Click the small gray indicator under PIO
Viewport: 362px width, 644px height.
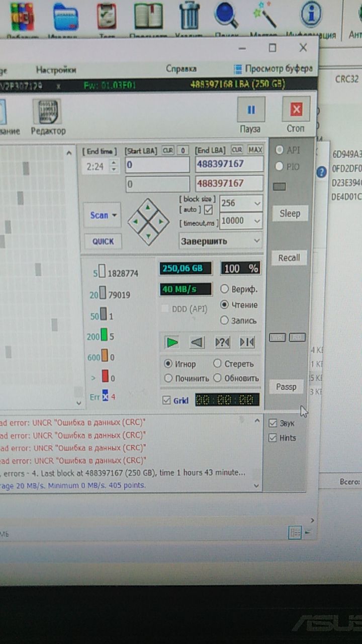tap(279, 187)
